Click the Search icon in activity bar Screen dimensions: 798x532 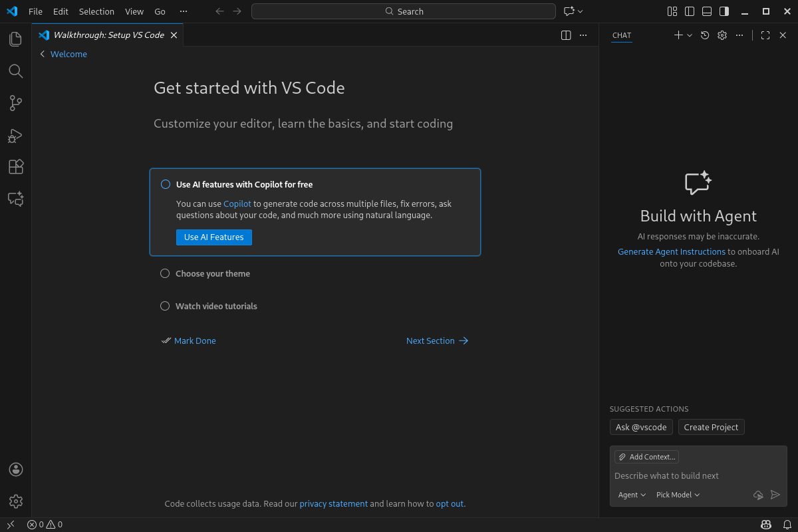16,71
